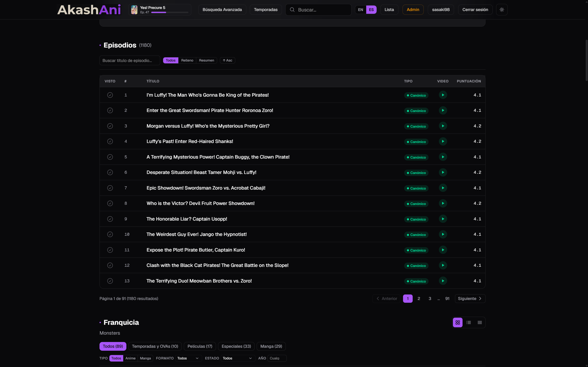
Task: Toggle Asc sort order
Action: 227,60
